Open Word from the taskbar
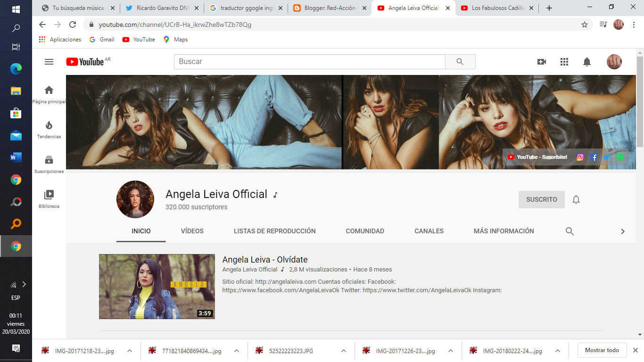 16,157
